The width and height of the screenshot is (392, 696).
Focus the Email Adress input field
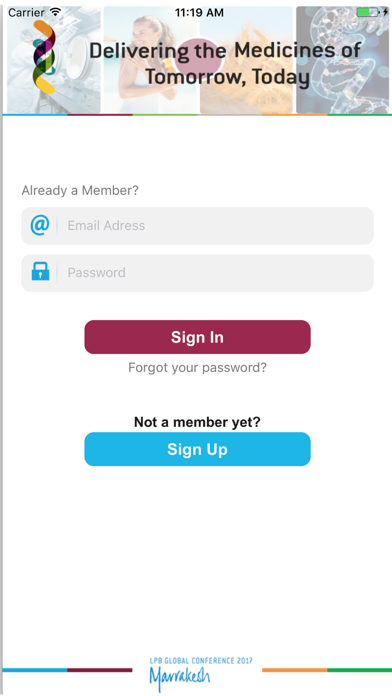(x=197, y=225)
